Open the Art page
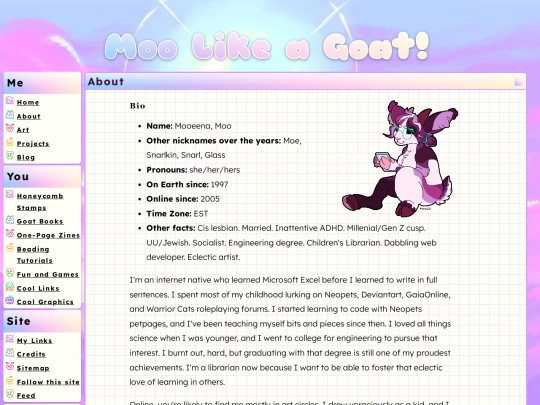This screenshot has width=540, height=405. tap(23, 130)
